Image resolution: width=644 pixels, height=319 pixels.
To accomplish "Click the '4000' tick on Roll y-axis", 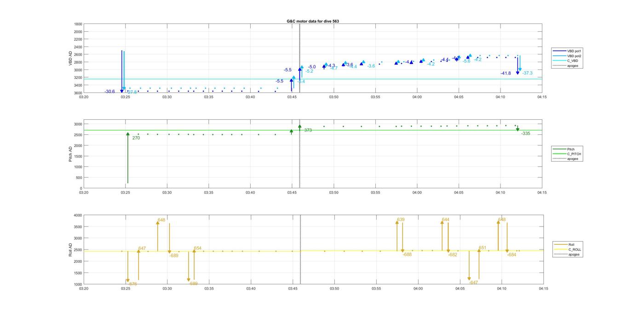I will click(x=78, y=215).
